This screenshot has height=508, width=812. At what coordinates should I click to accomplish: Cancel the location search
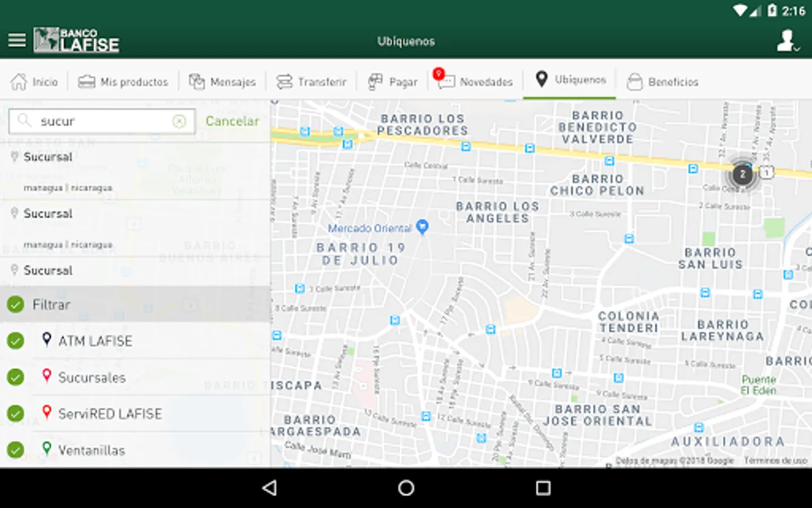(x=232, y=121)
